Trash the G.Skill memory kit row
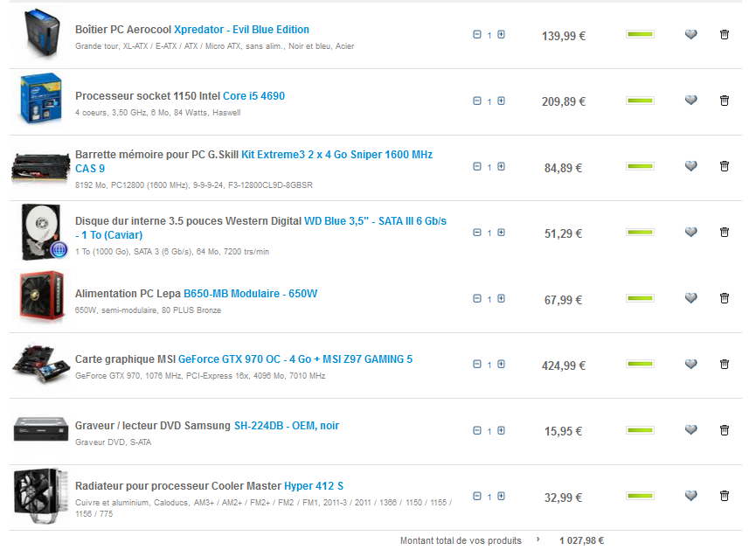Viewport: 756px width, 550px height. [x=725, y=166]
